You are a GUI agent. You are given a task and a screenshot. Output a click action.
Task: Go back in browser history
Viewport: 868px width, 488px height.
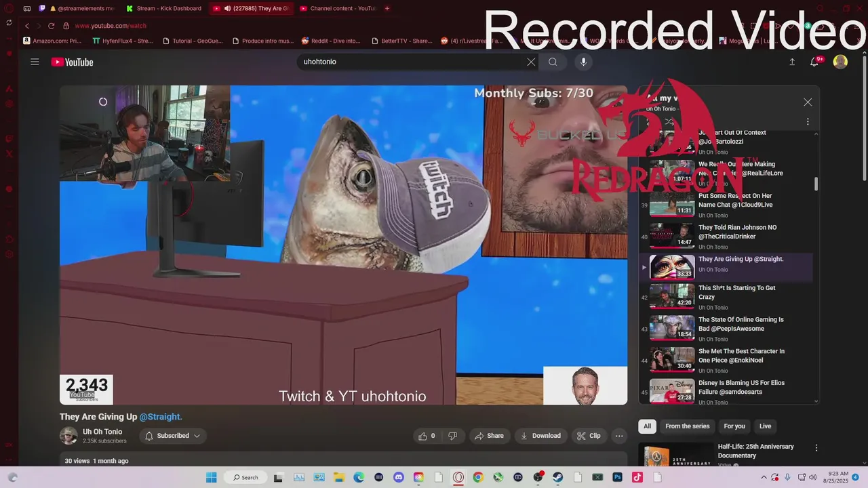(27, 26)
